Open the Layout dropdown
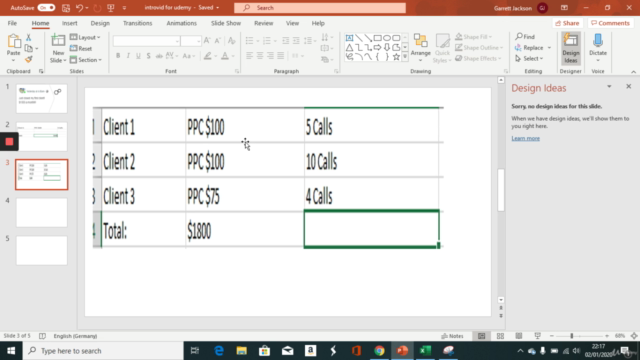The height and width of the screenshot is (360, 640). 85,38
